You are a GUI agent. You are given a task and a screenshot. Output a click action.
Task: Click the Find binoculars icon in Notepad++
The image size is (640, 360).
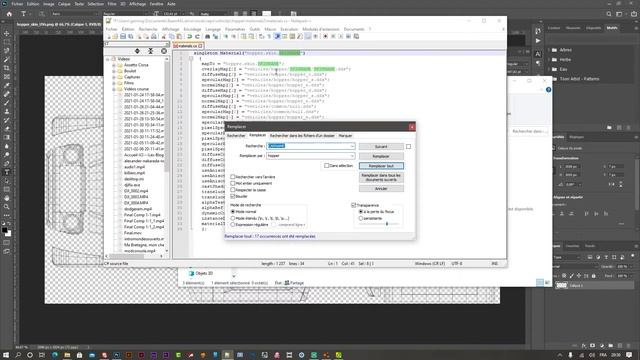[207, 36]
